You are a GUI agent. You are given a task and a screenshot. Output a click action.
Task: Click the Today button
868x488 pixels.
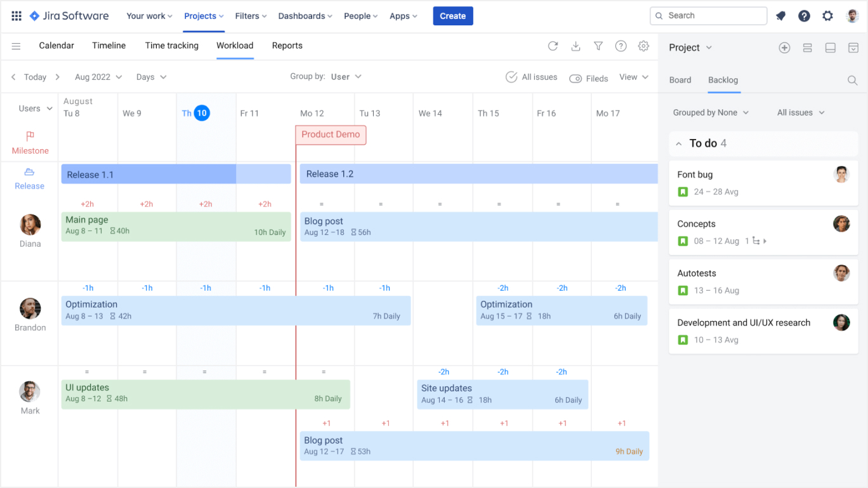[35, 77]
